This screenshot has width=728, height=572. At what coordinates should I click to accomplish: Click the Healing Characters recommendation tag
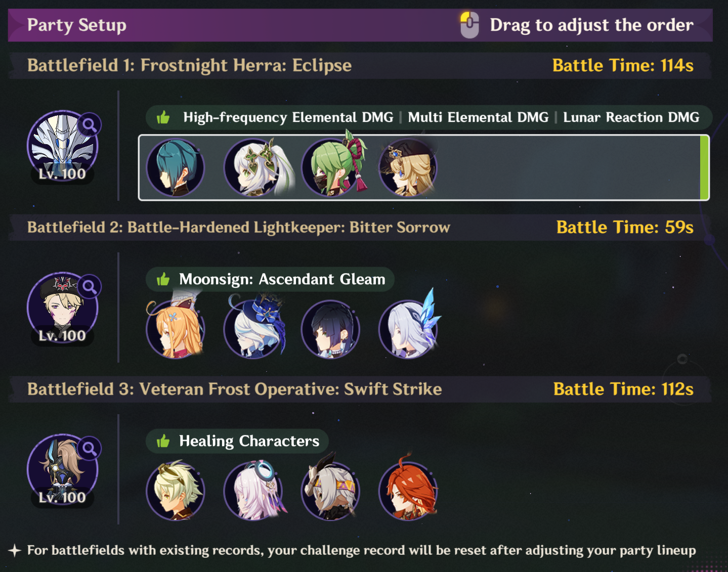(237, 441)
